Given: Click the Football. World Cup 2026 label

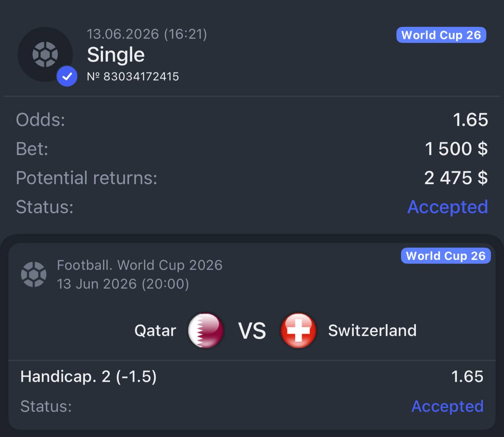Looking at the screenshot, I should coord(140,265).
